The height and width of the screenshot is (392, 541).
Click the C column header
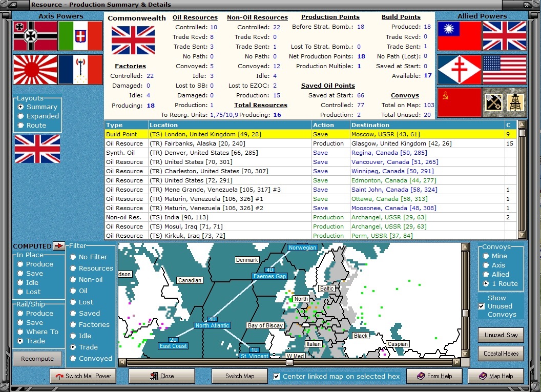pos(511,125)
